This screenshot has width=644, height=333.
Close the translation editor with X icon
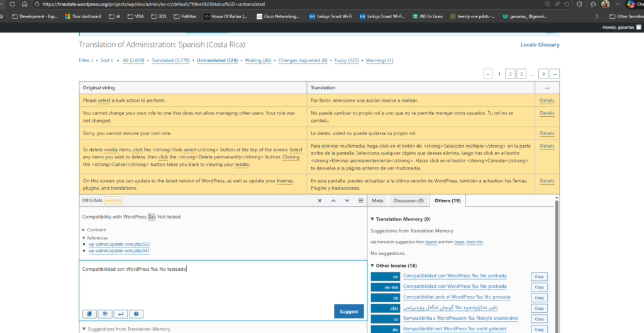319,200
